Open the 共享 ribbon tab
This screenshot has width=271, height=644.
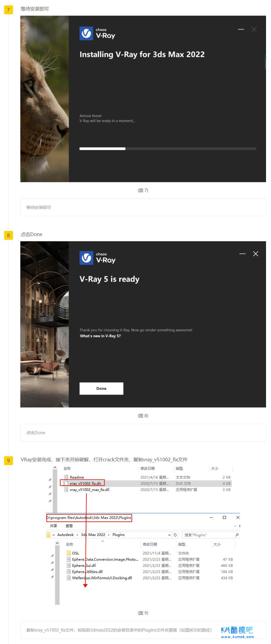click(54, 526)
